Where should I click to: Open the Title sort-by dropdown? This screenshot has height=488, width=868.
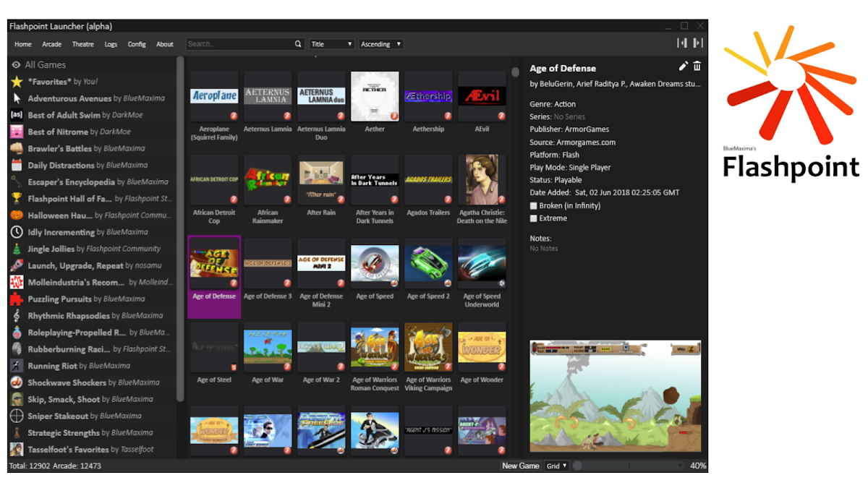tap(332, 44)
